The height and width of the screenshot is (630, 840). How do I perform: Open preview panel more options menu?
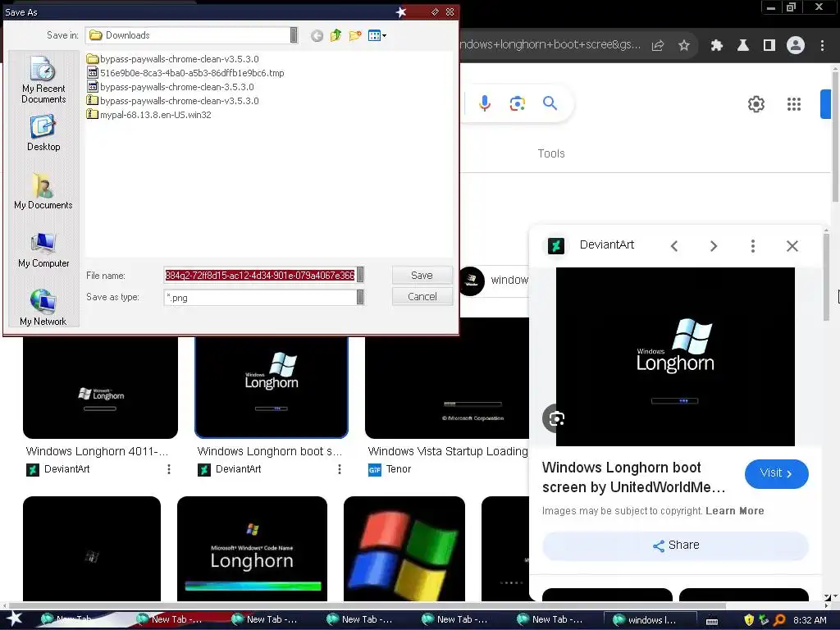point(753,246)
